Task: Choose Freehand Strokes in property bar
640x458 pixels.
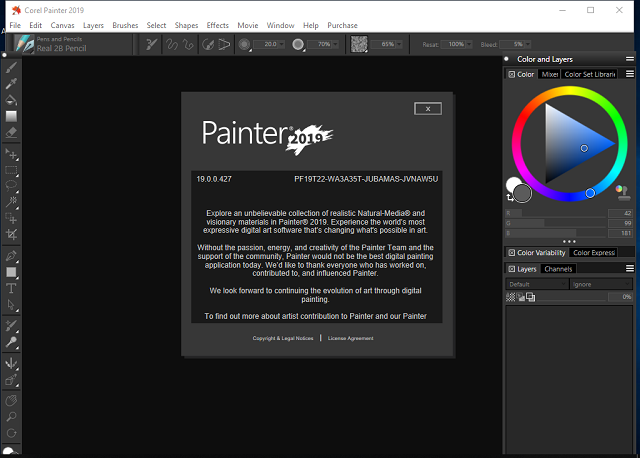Action: 172,44
